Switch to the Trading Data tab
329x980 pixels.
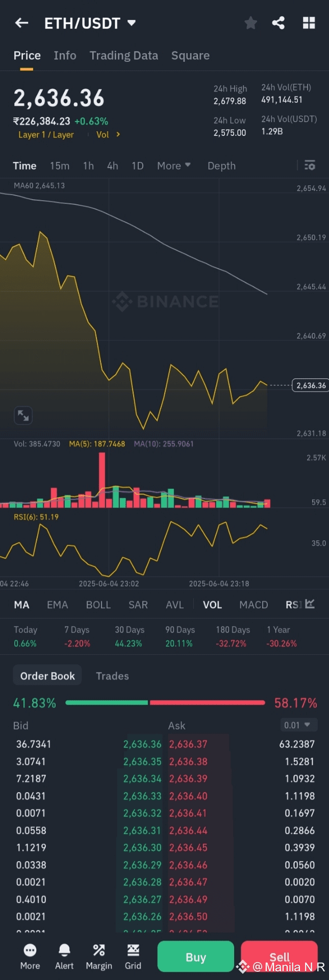click(124, 56)
